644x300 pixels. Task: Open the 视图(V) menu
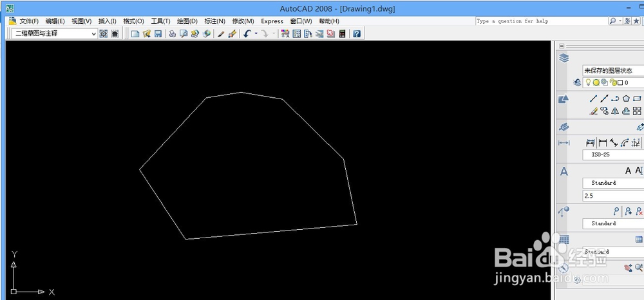click(x=81, y=21)
